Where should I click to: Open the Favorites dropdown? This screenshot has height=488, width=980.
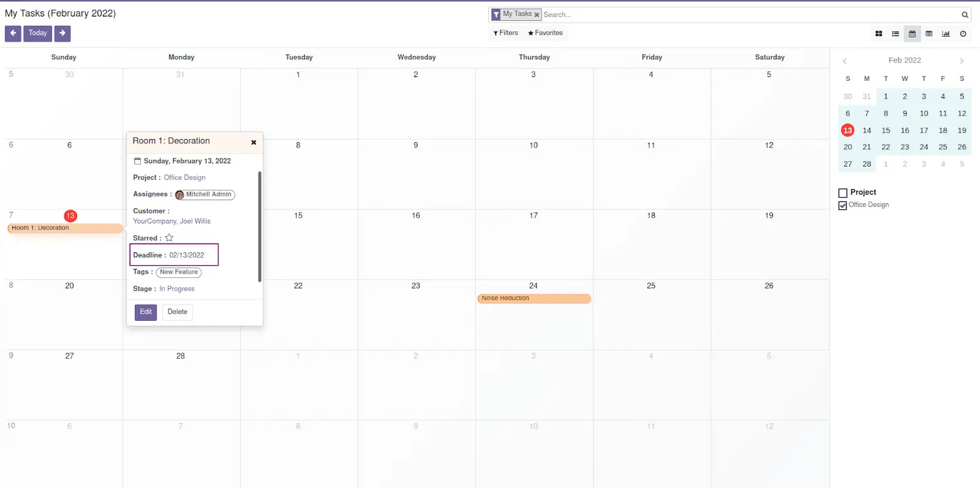tap(545, 33)
